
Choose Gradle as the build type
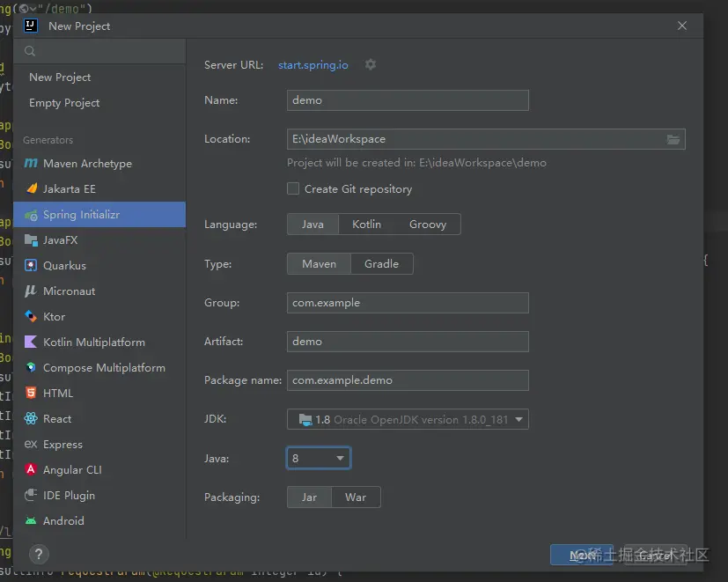(x=382, y=264)
